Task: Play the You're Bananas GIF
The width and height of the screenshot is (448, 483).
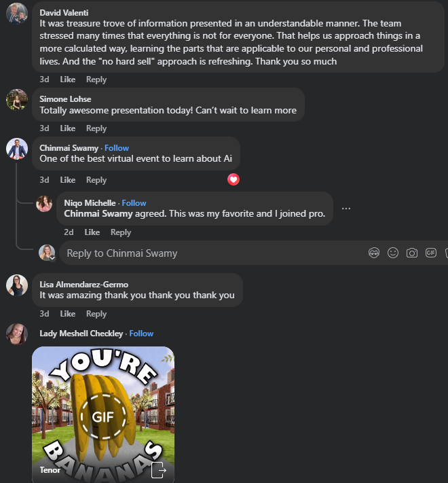Action: (x=103, y=414)
